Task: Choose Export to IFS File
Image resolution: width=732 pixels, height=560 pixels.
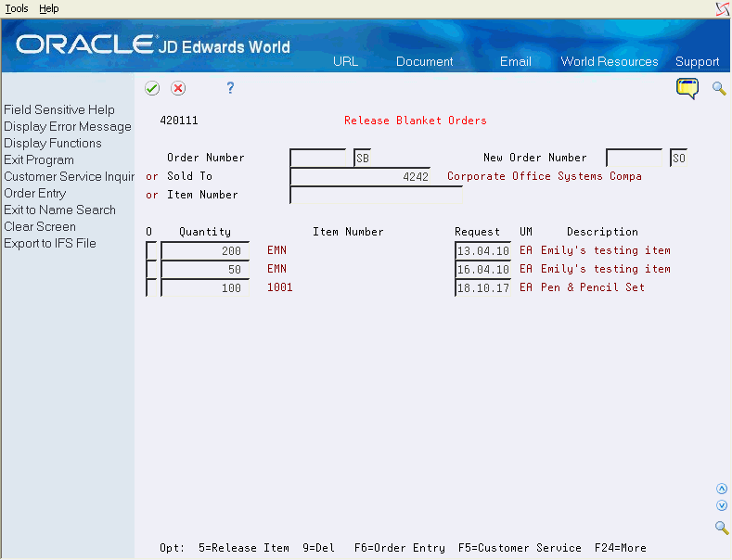Action: 50,244
